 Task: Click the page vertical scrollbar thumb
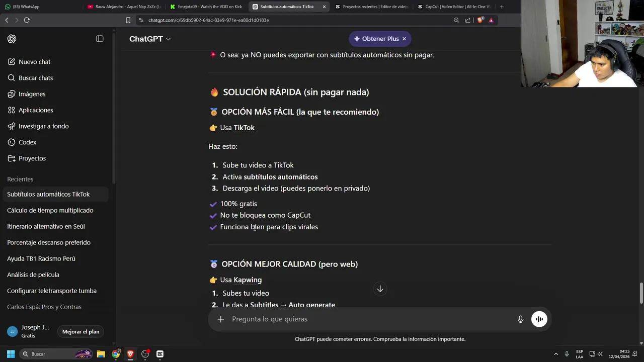point(641,293)
